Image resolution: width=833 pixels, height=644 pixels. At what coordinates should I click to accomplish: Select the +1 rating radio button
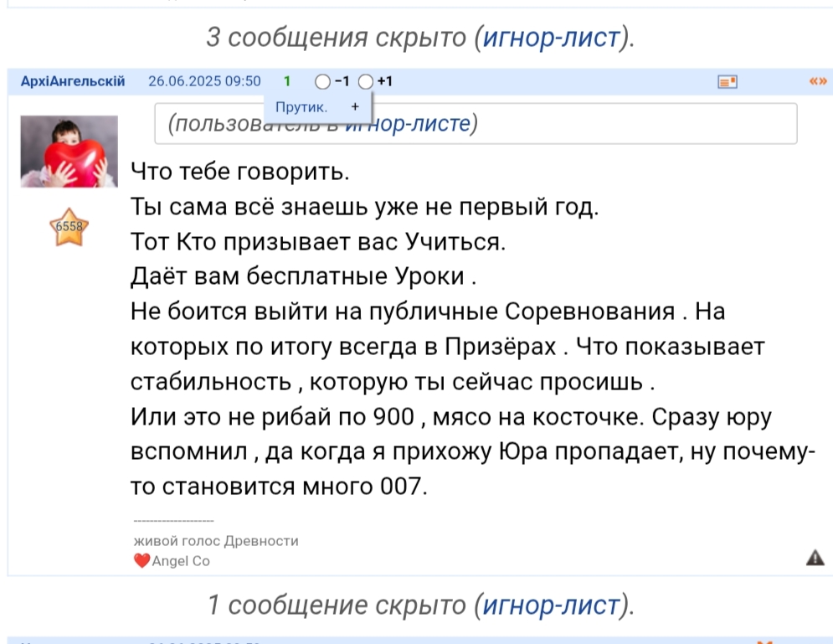(366, 82)
